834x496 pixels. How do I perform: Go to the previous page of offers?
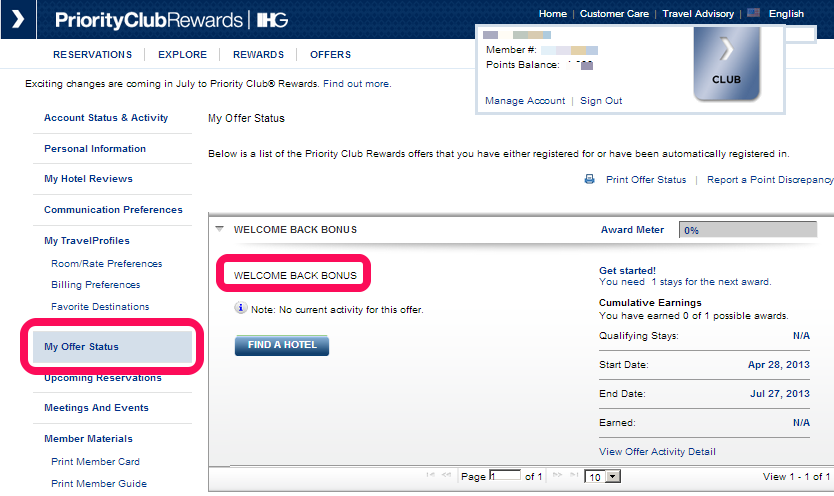(x=446, y=477)
